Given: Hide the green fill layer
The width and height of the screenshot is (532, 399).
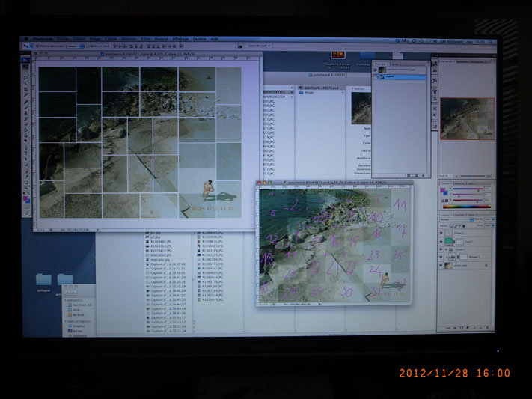Looking at the screenshot, I should tap(441, 242).
